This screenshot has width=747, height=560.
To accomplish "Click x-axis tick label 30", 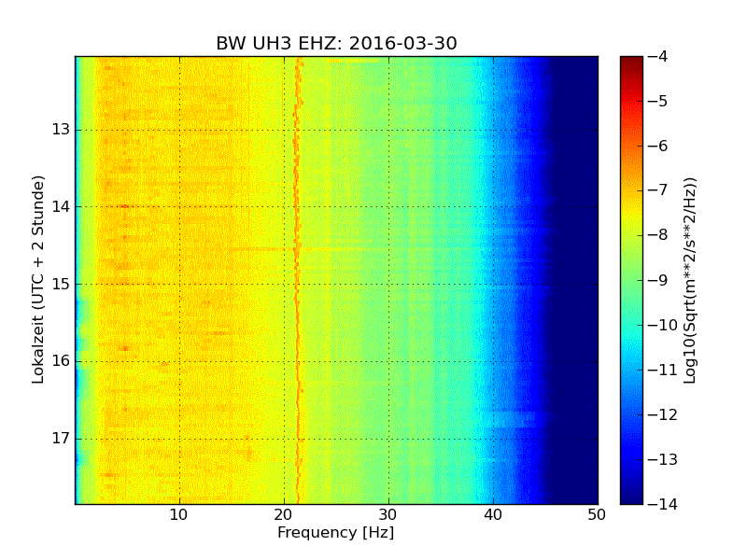I will 388,515.
